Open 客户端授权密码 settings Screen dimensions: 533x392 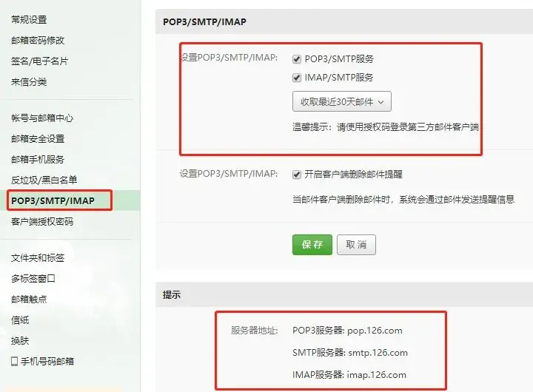coord(42,221)
